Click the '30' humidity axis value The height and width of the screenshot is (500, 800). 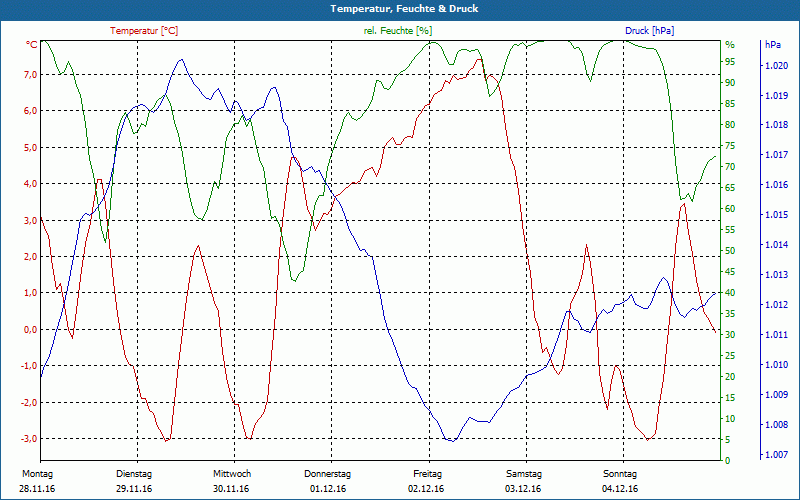pyautogui.click(x=730, y=335)
